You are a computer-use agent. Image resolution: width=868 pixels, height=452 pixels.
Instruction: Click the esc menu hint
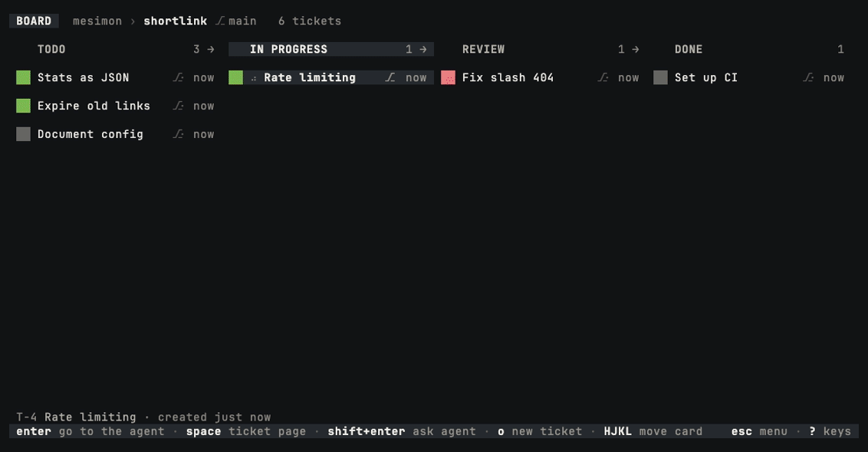pyautogui.click(x=759, y=431)
